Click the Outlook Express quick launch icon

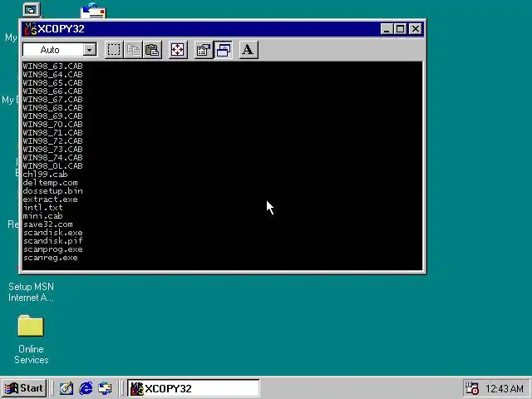click(x=105, y=388)
